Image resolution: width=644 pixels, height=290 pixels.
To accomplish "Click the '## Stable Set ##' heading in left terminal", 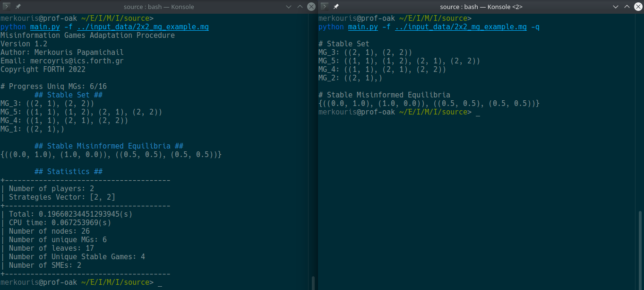I will (x=69, y=95).
